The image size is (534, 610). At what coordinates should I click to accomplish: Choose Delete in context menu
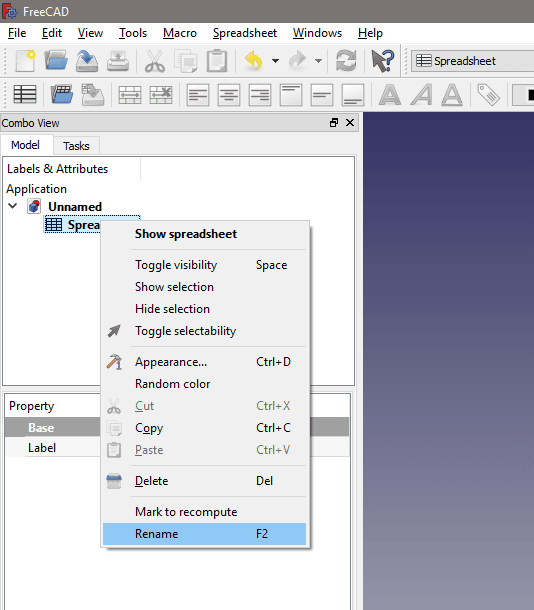[205, 481]
